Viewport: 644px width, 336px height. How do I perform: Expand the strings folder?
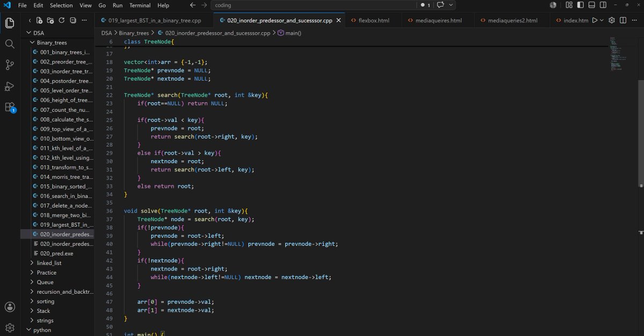pos(57,320)
